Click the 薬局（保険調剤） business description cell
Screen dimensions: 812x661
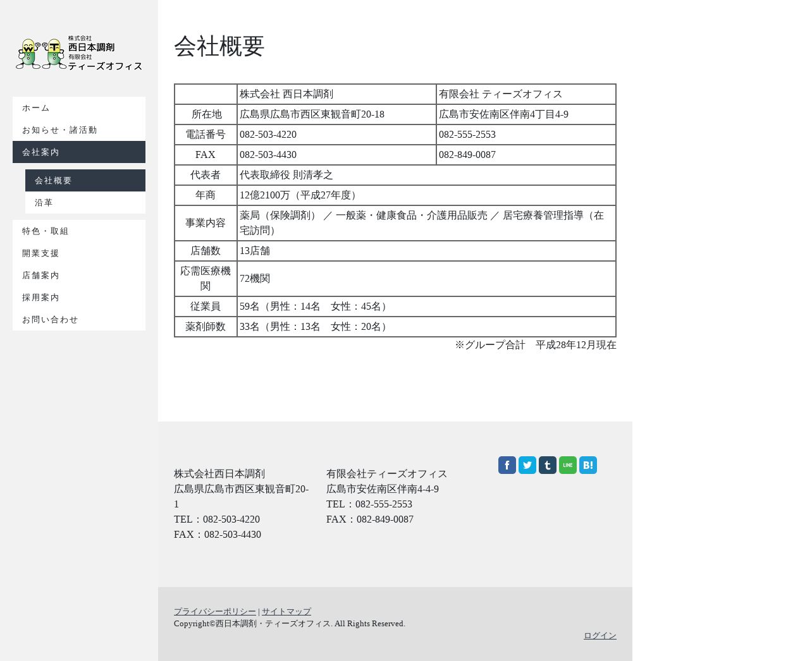tap(426, 223)
